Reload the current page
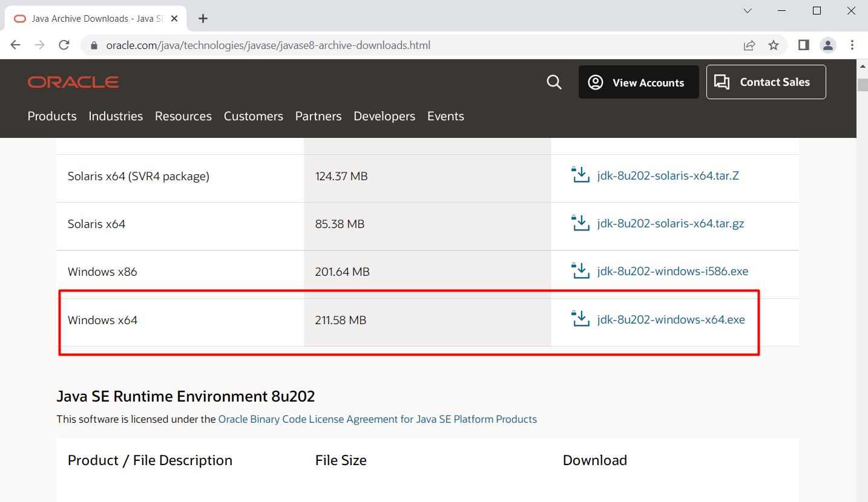 [x=64, y=45]
